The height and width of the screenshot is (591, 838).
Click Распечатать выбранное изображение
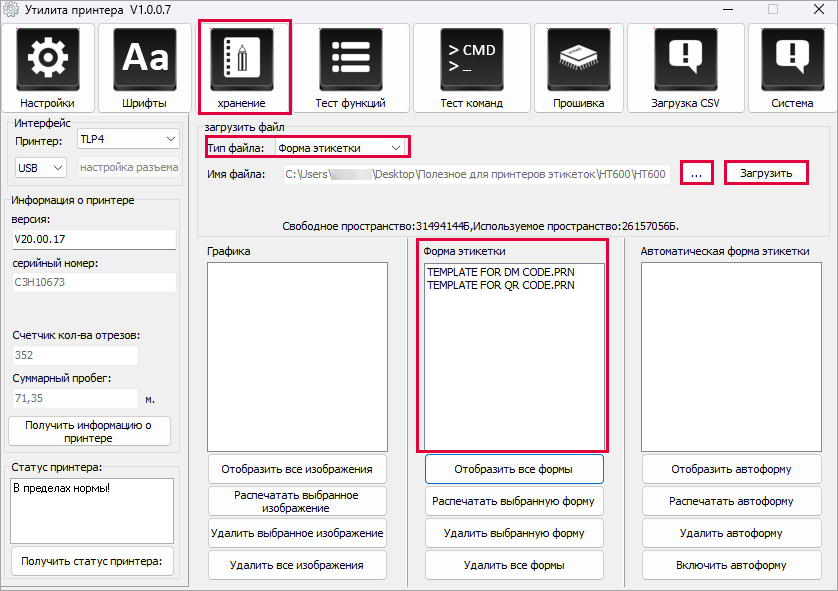point(297,501)
